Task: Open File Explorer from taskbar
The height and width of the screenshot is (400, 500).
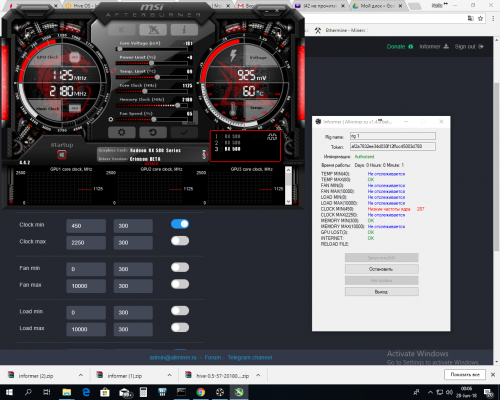Action: (x=67, y=392)
